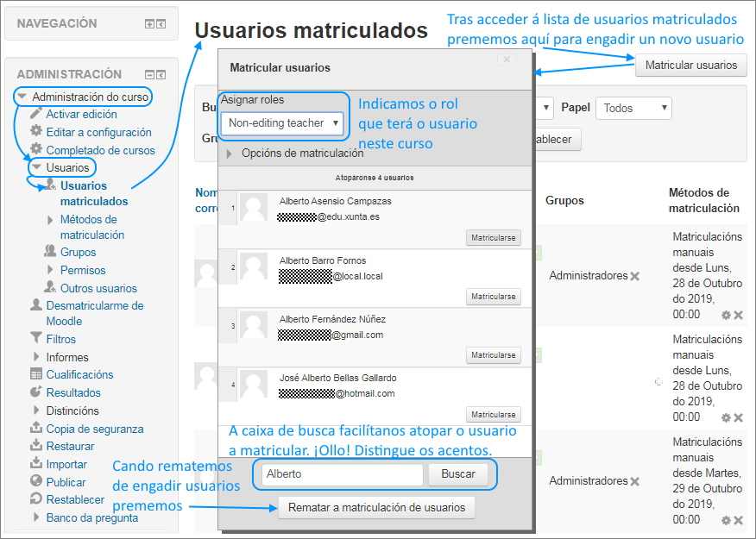This screenshot has width=756, height=539.
Task: Click Rematar a matriculación de usuarios
Action: click(x=376, y=507)
